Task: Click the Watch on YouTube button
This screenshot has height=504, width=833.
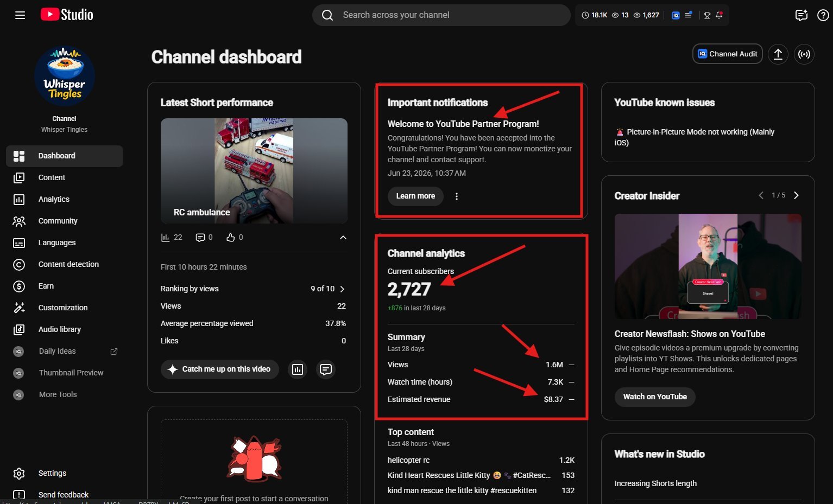Action: click(x=655, y=397)
